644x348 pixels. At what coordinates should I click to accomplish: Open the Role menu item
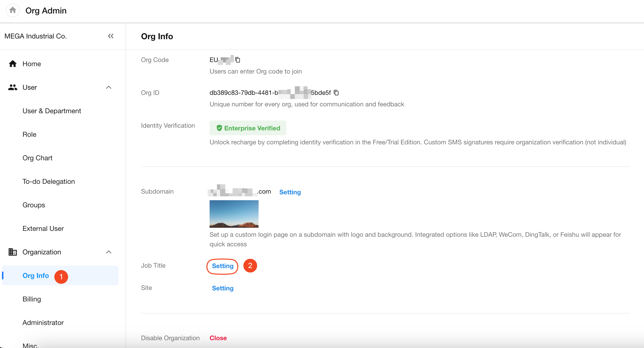point(29,134)
